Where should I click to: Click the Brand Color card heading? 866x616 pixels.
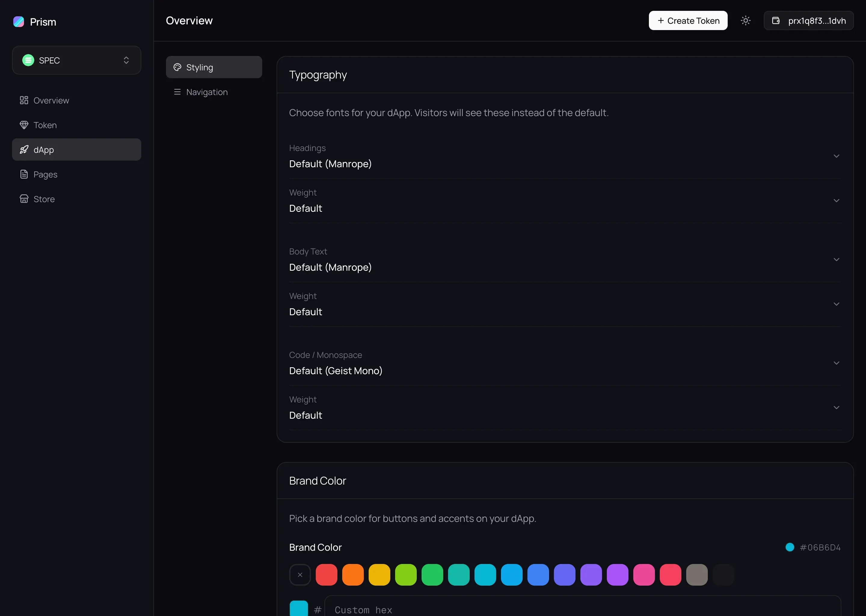click(x=317, y=481)
